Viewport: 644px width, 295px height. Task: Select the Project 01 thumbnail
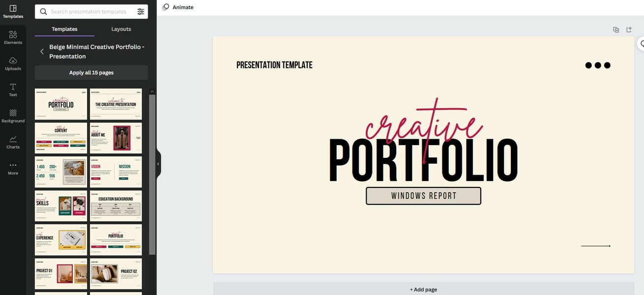tap(61, 273)
